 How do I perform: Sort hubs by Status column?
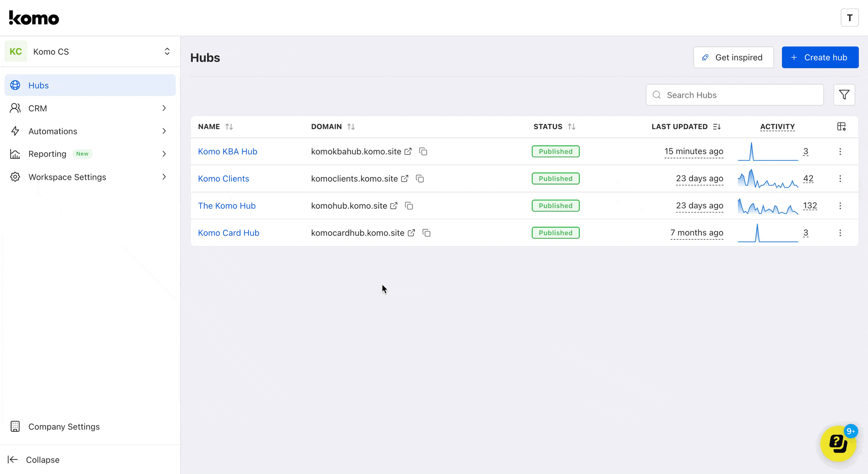point(572,127)
